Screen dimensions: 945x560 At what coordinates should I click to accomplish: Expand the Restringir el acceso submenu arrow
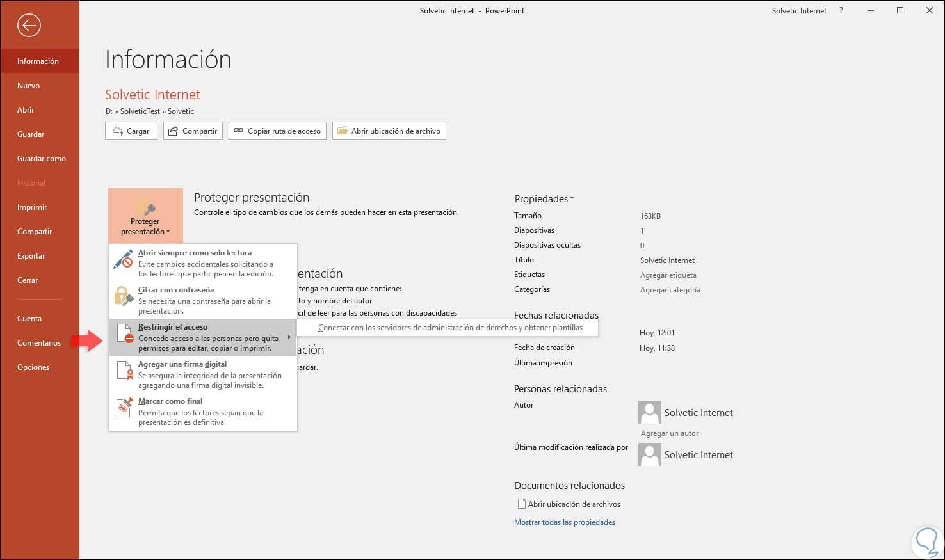pos(289,337)
